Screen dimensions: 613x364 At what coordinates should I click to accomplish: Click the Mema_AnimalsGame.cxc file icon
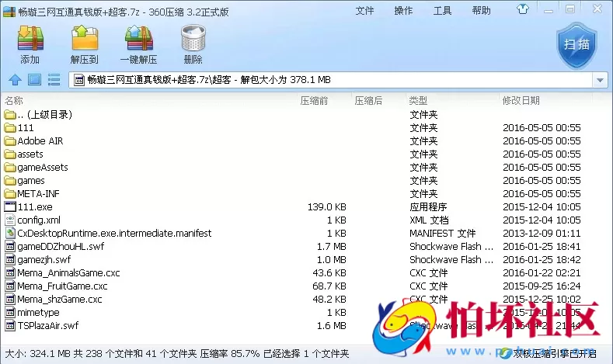pos(10,272)
